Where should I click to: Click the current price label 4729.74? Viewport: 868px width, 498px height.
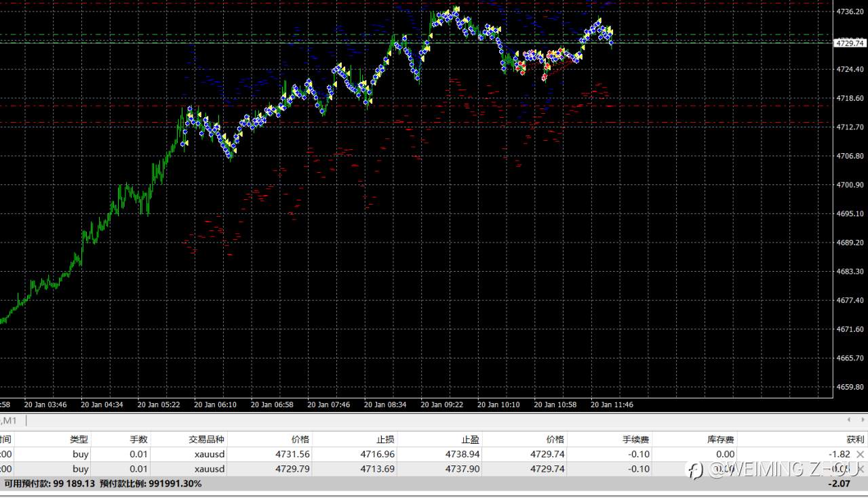click(850, 43)
